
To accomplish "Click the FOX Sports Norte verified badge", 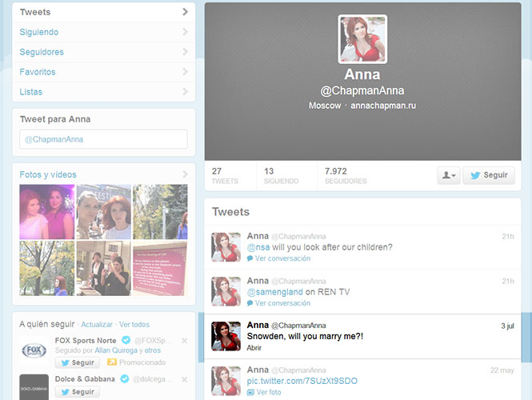I will (x=126, y=340).
